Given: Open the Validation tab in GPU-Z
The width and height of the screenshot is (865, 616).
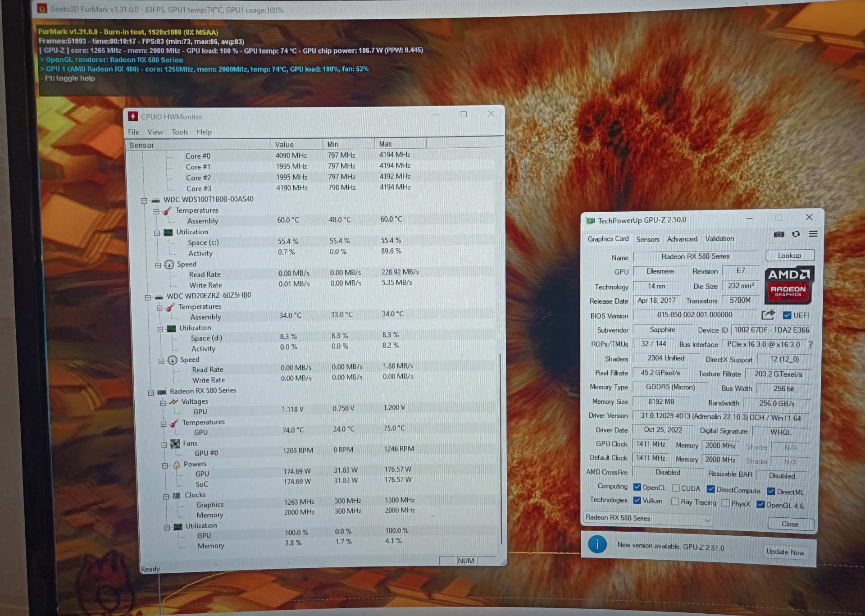Looking at the screenshot, I should 719,239.
